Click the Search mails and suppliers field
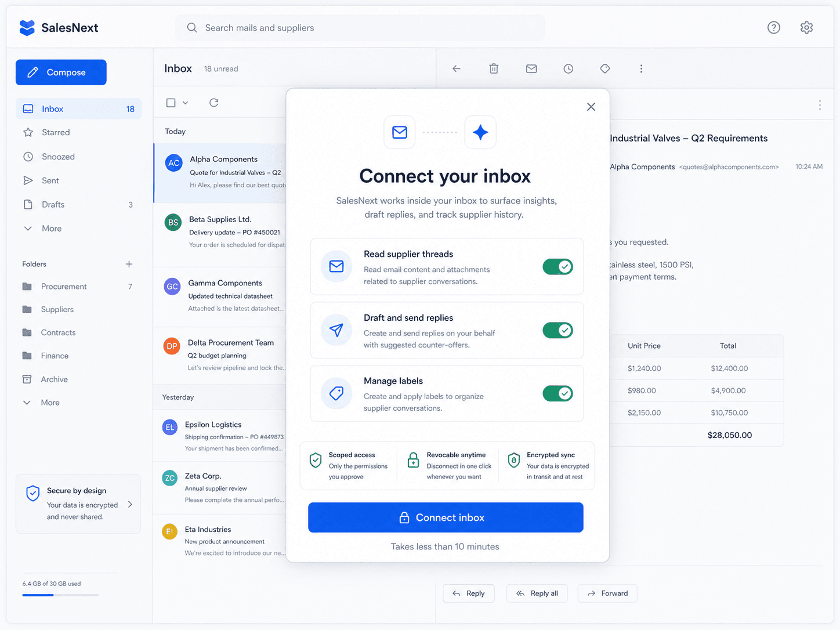This screenshot has width=840, height=630. tap(360, 28)
